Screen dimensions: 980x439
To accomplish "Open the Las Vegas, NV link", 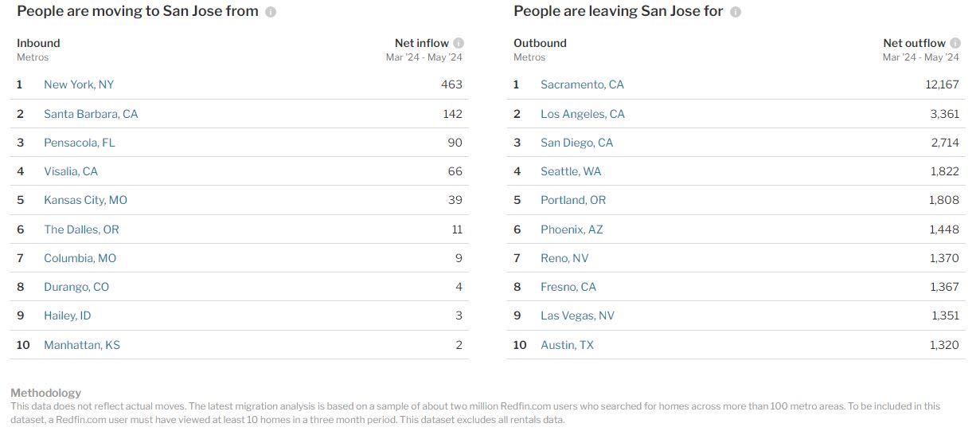I will pos(577,316).
